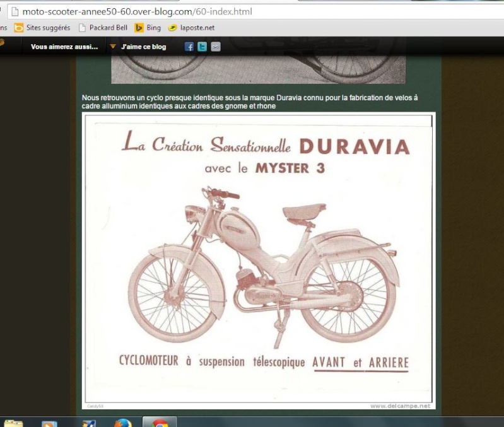Open the Packard Bell bookmark
This screenshot has width=504, height=427.
pos(103,28)
